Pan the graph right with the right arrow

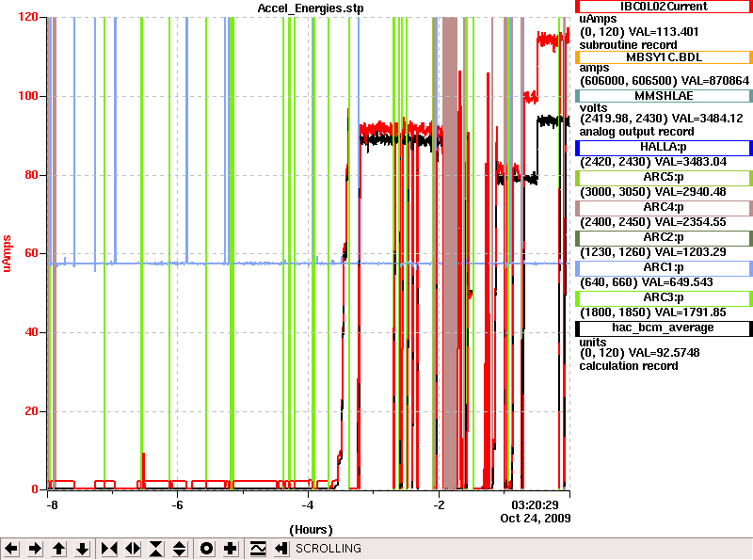coord(35,549)
